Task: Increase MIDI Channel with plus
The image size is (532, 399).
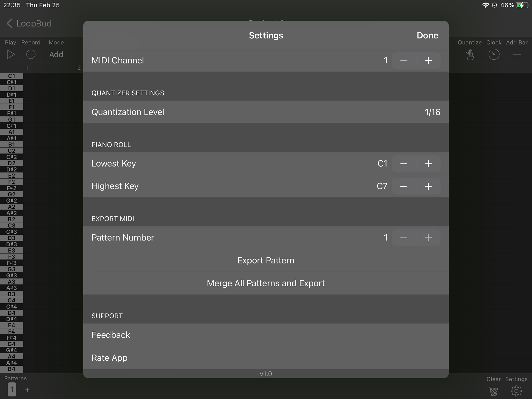Action: tap(428, 61)
